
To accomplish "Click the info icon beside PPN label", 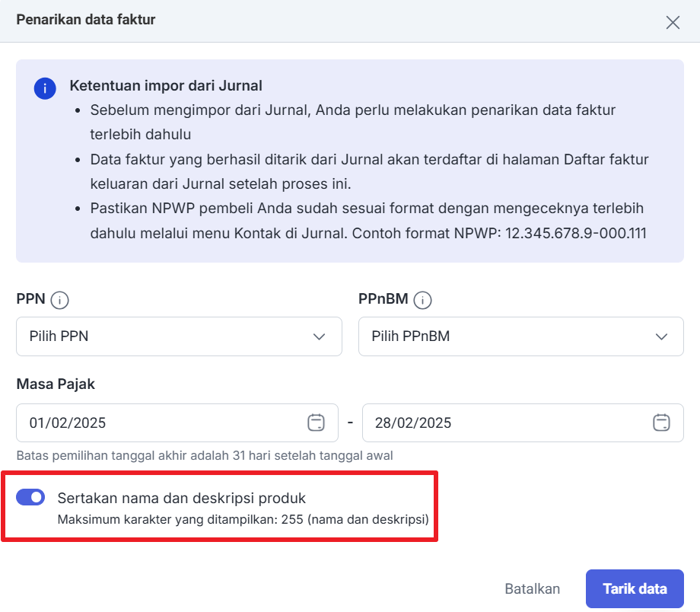I will click(x=59, y=300).
